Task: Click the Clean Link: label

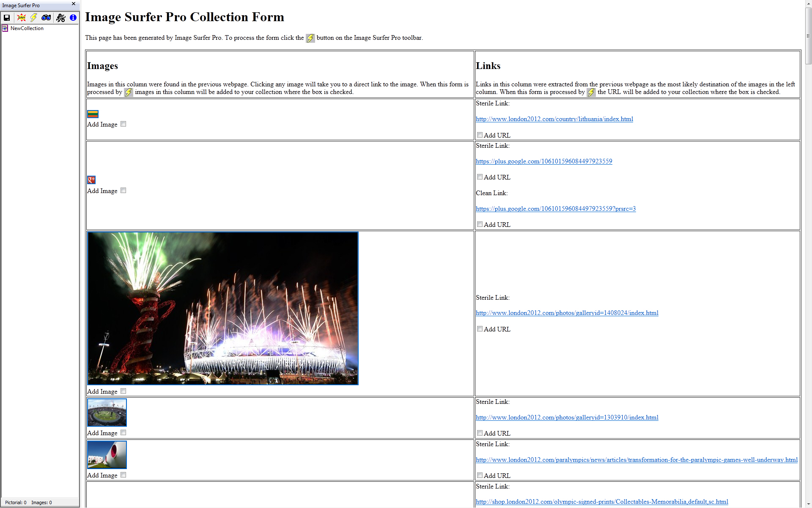Action: coord(491,193)
